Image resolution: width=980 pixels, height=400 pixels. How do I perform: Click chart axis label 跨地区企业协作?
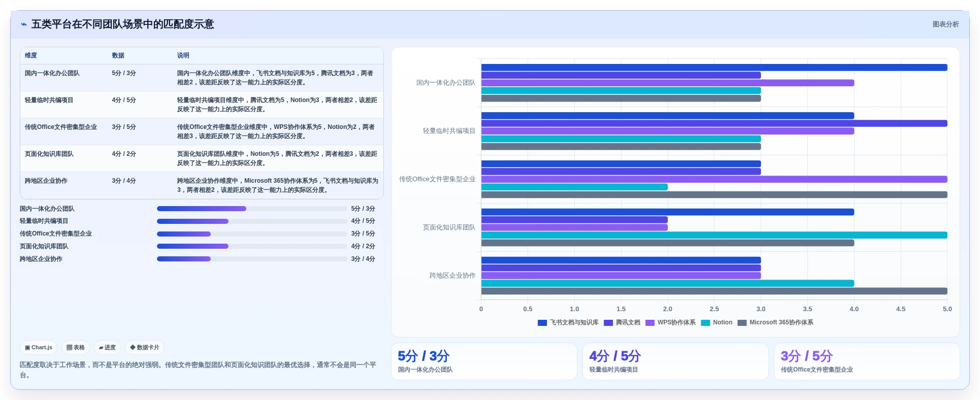tap(452, 276)
